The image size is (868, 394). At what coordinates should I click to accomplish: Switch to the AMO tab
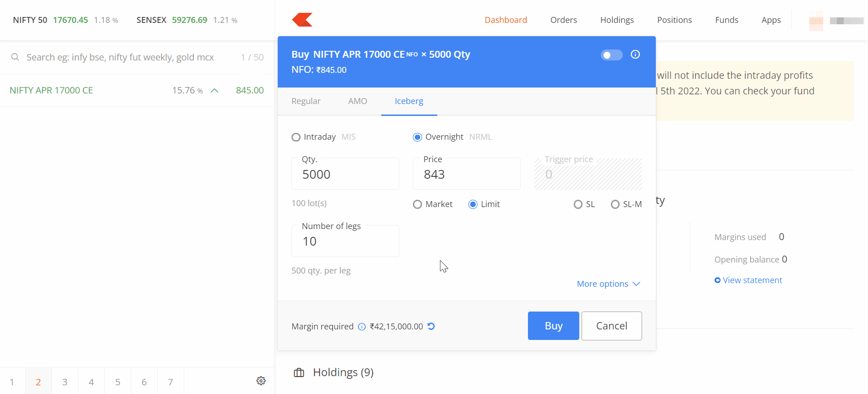pos(357,101)
